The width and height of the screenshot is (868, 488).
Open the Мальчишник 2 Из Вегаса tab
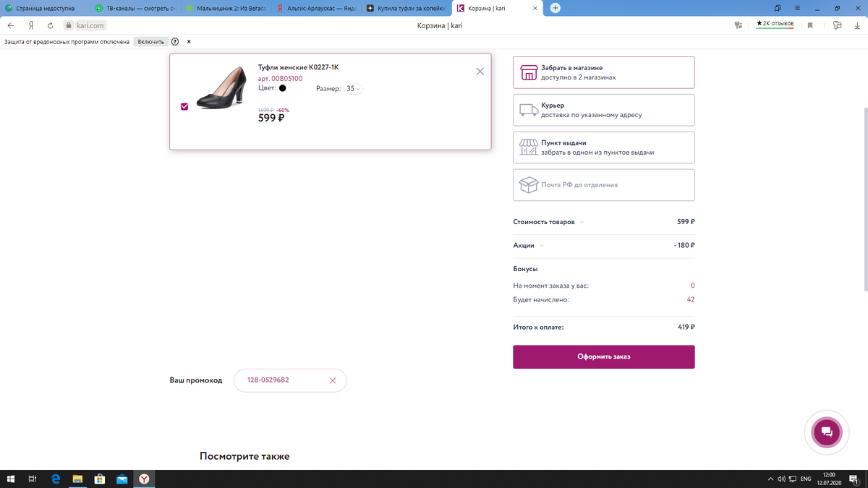(x=228, y=8)
